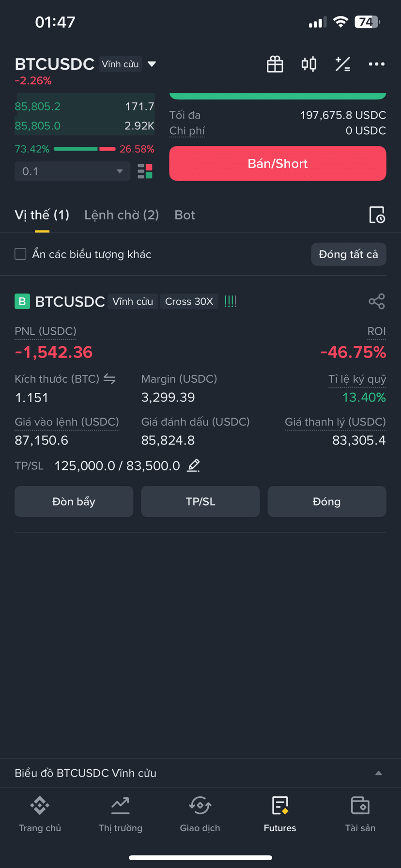
Task: Switch to the Bot tab
Action: [x=185, y=215]
